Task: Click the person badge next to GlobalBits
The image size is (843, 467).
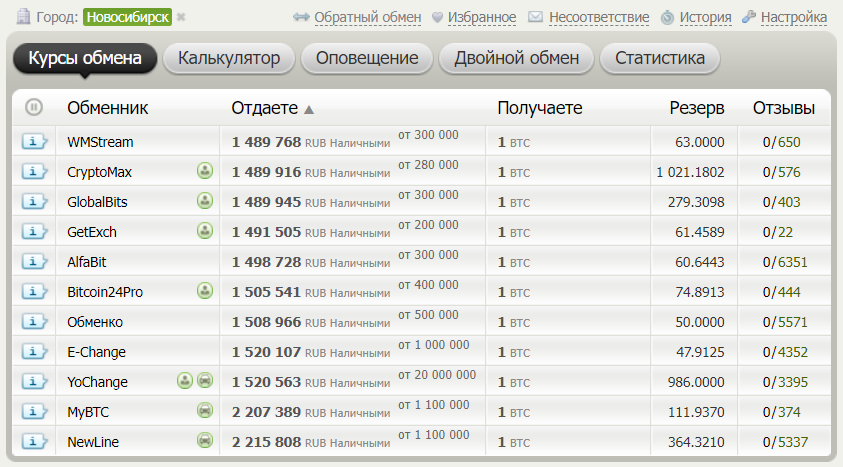Action: [x=205, y=201]
